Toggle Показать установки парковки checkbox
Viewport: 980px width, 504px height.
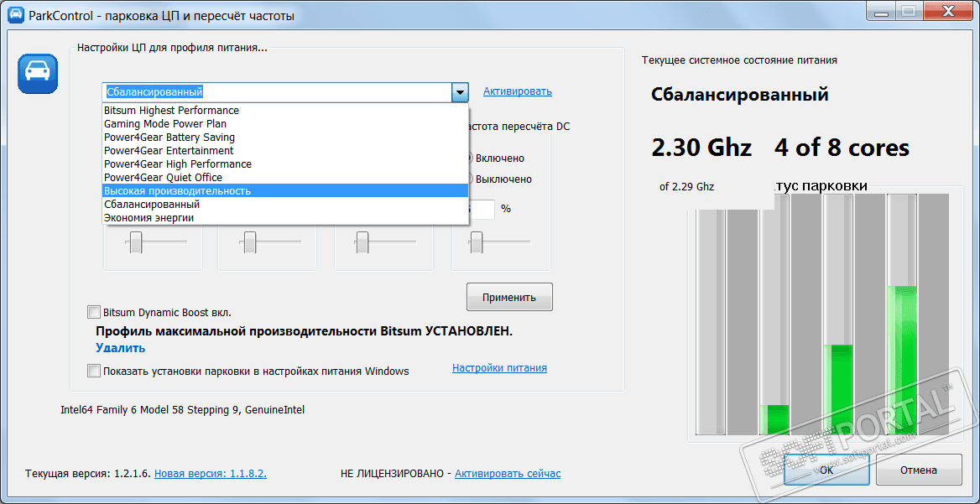click(94, 371)
